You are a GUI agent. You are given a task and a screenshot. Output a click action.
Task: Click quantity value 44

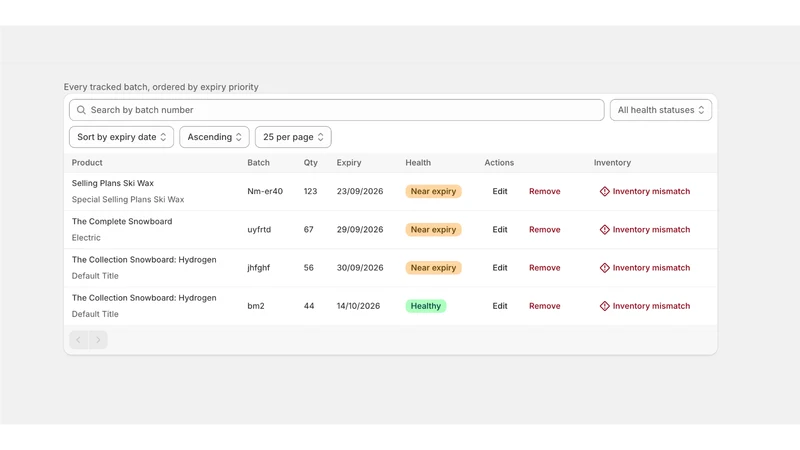point(309,306)
